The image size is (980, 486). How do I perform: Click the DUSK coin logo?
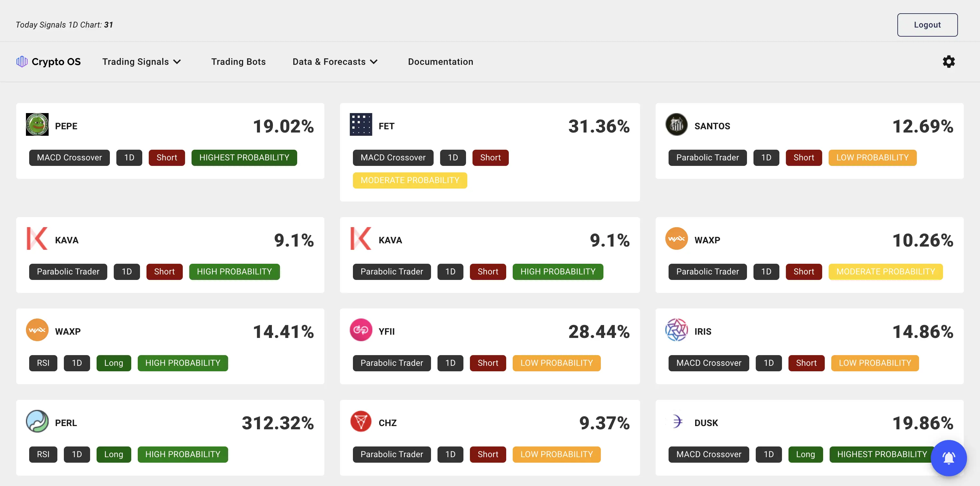click(676, 421)
